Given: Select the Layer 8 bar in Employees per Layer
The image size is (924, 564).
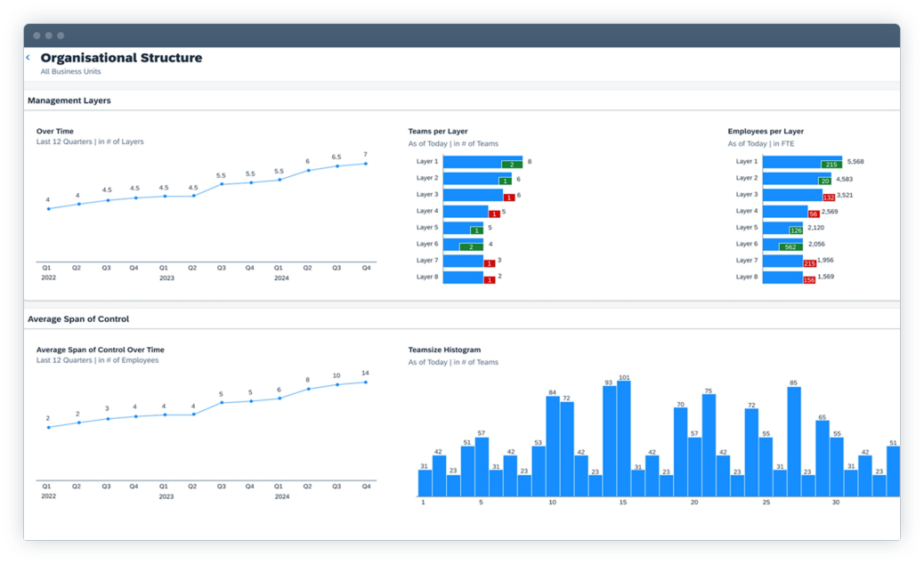Looking at the screenshot, I should pyautogui.click(x=783, y=277).
